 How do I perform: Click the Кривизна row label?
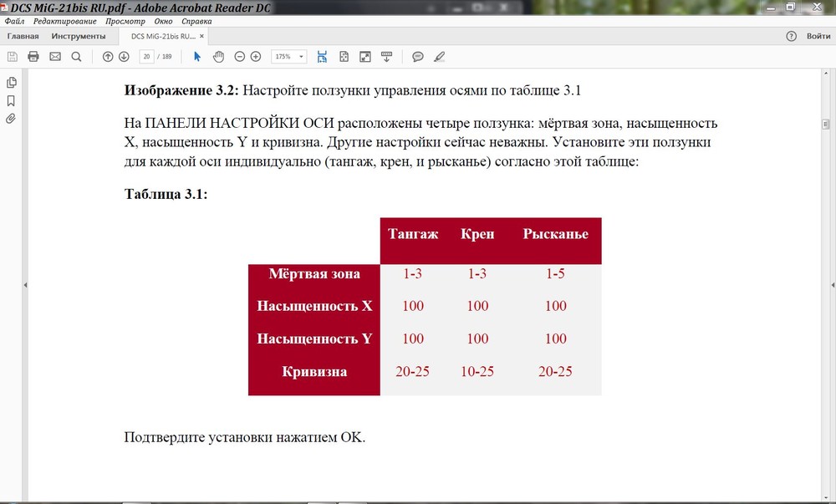(x=314, y=371)
